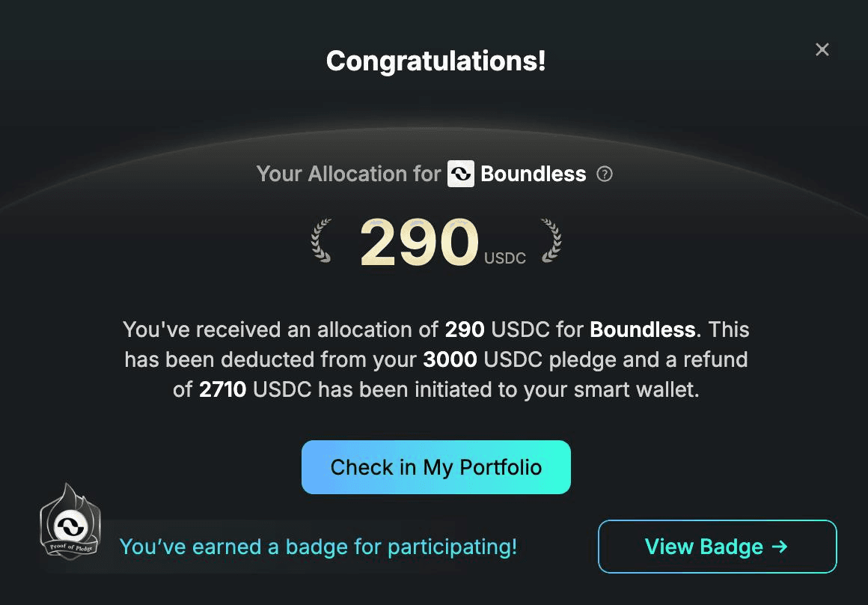Image resolution: width=868 pixels, height=605 pixels.
Task: Click the bold 2710 refund amount
Action: point(222,389)
